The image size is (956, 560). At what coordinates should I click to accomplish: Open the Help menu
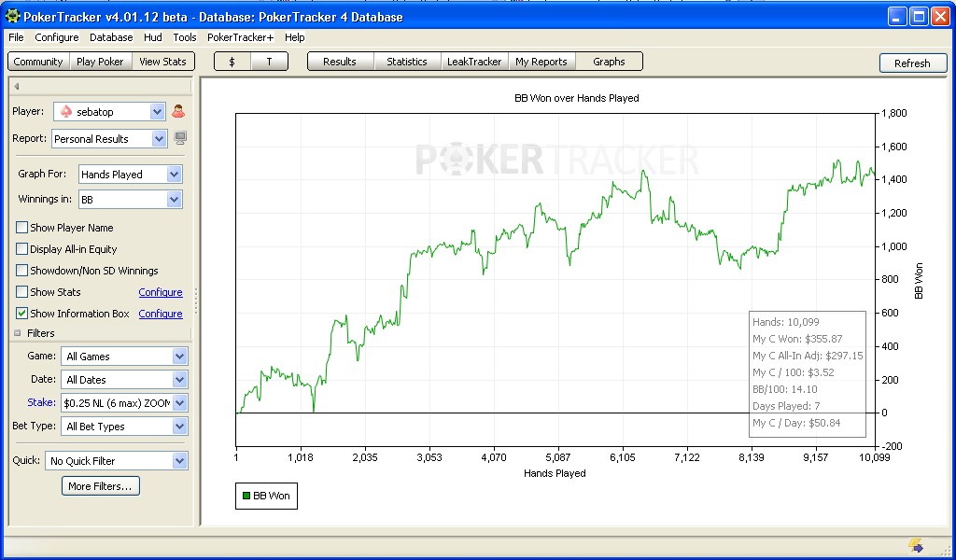(x=294, y=37)
